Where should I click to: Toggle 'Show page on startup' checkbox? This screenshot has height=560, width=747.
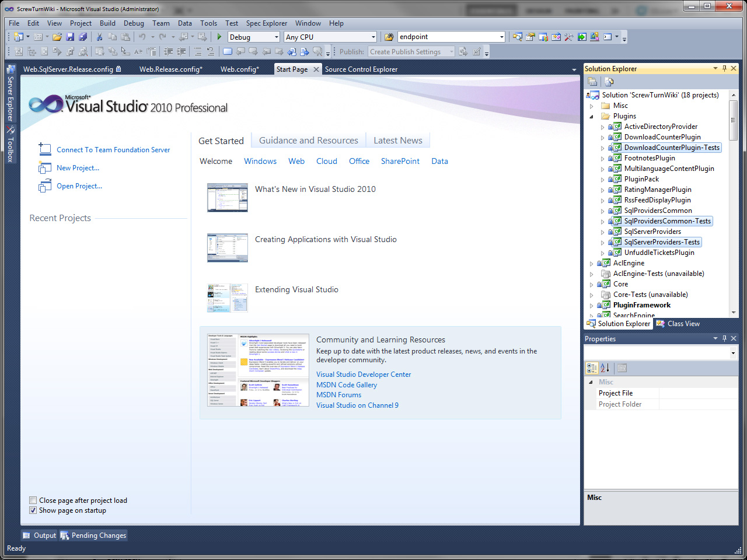click(33, 510)
